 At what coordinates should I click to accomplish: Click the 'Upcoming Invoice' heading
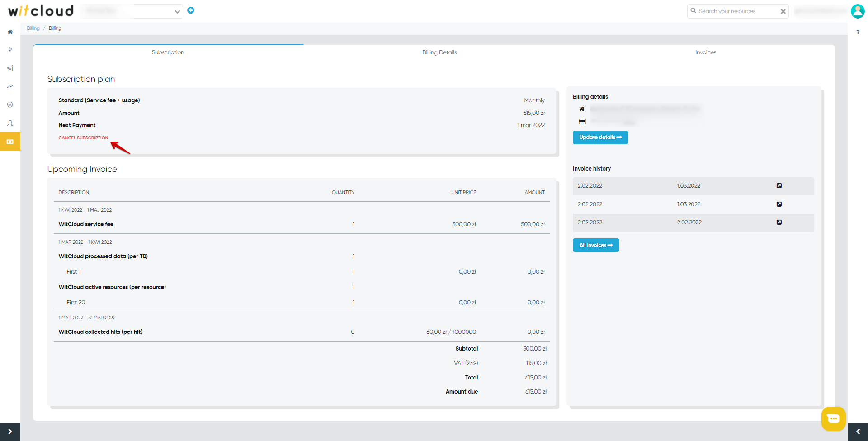click(82, 169)
